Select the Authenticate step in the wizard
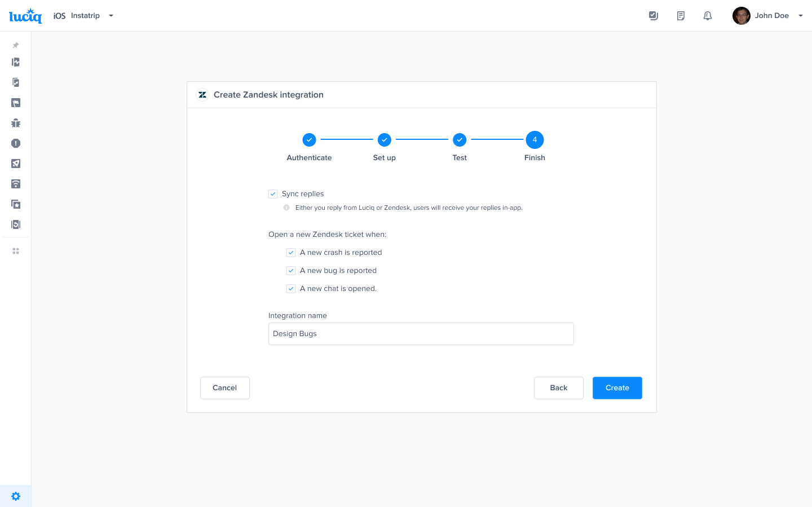The height and width of the screenshot is (507, 812). pyautogui.click(x=309, y=139)
